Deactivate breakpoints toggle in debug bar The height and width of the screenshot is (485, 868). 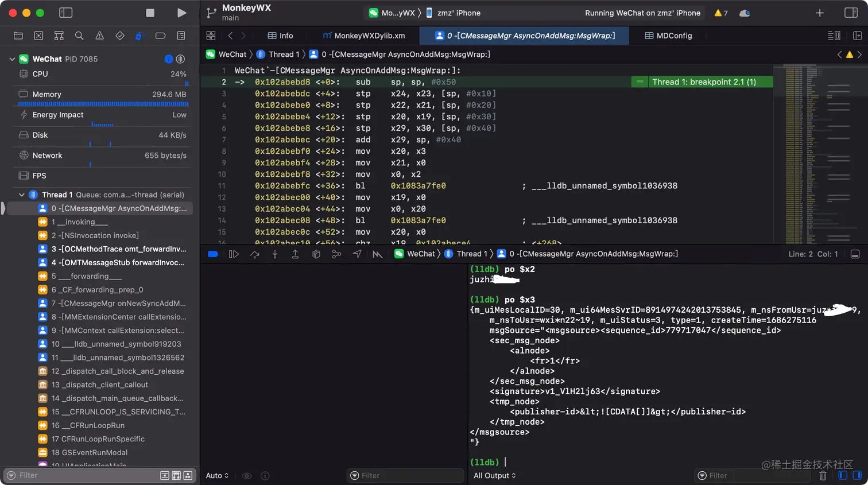coord(213,254)
